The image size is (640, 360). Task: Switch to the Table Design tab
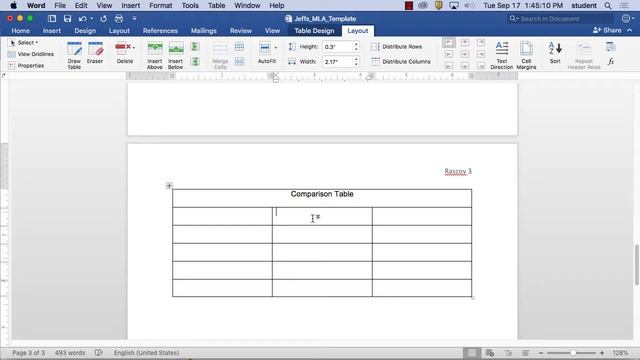314,31
